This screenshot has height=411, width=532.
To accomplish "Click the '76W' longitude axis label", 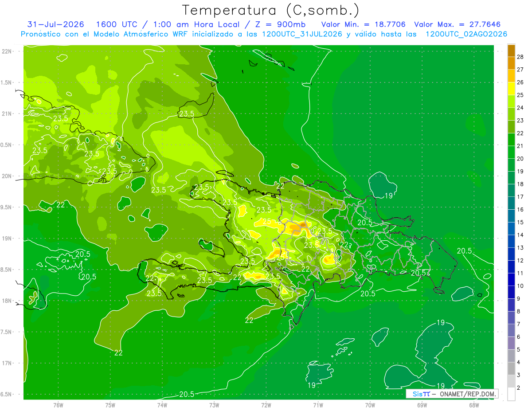I will coord(58,405).
